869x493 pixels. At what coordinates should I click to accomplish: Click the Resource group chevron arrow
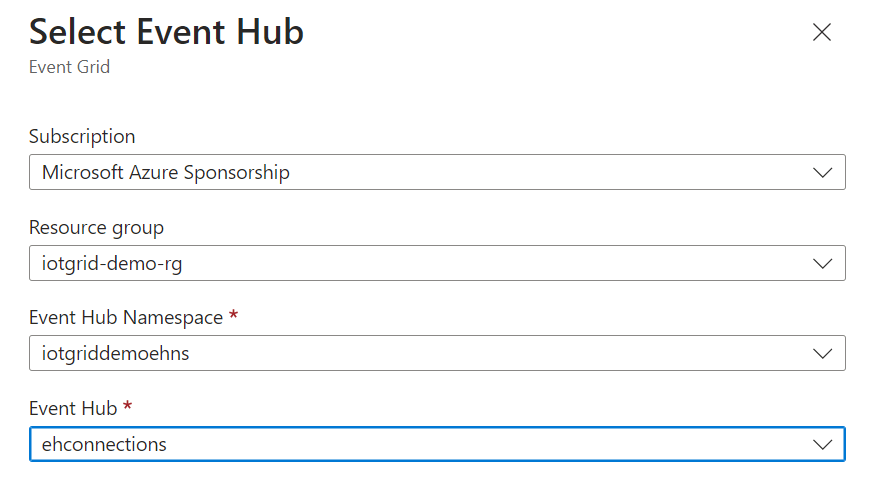point(823,264)
